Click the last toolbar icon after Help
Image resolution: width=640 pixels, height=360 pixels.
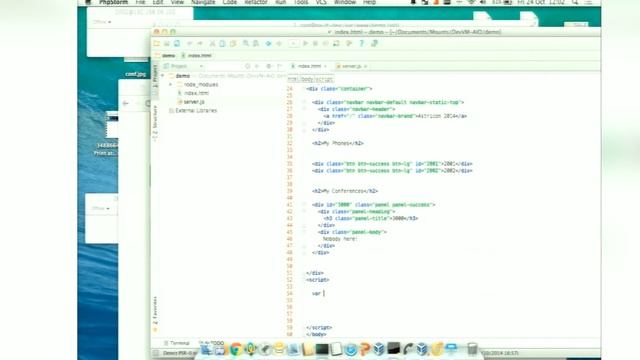tap(374, 43)
